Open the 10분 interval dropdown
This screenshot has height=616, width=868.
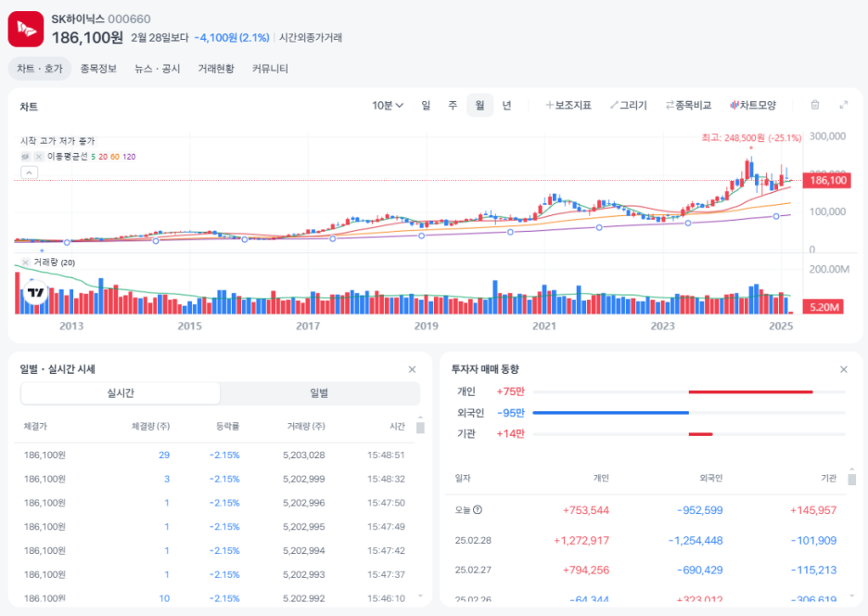click(388, 105)
